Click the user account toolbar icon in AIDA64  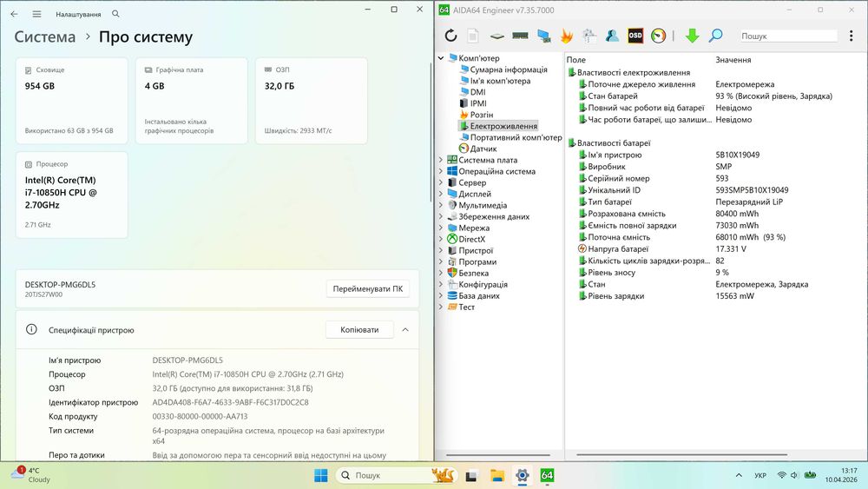pos(612,36)
